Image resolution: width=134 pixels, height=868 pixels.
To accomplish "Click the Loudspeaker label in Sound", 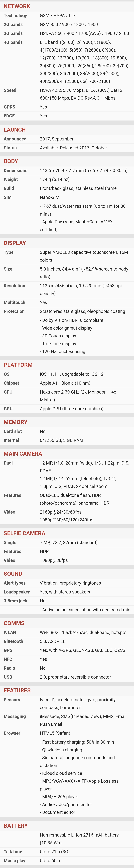I will point(17,592).
